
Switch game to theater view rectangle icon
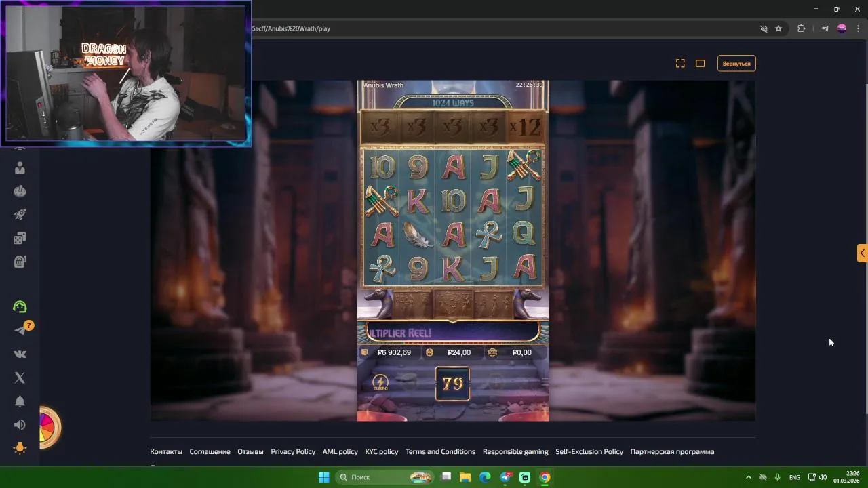(x=700, y=63)
